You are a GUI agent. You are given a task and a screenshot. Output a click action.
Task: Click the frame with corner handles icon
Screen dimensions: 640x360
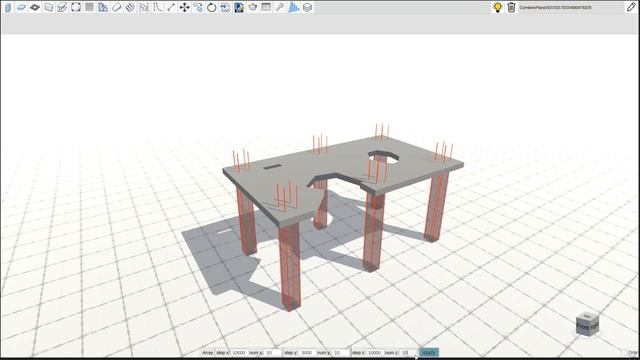[x=76, y=7]
